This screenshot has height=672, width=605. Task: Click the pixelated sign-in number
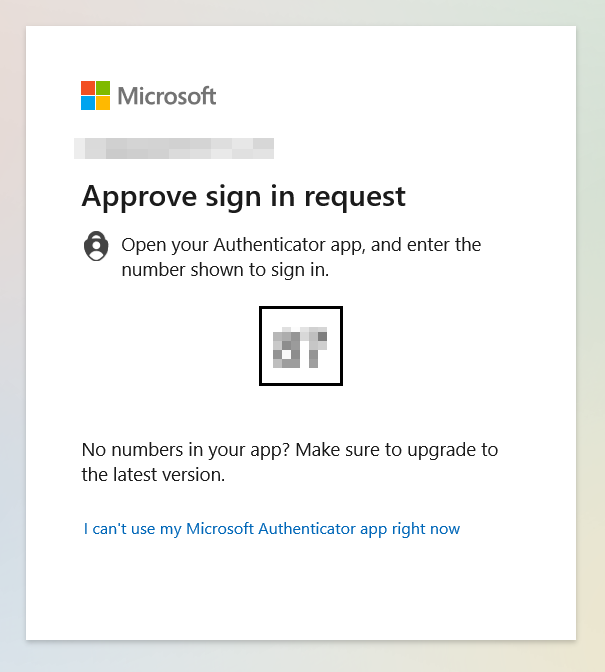coord(300,348)
